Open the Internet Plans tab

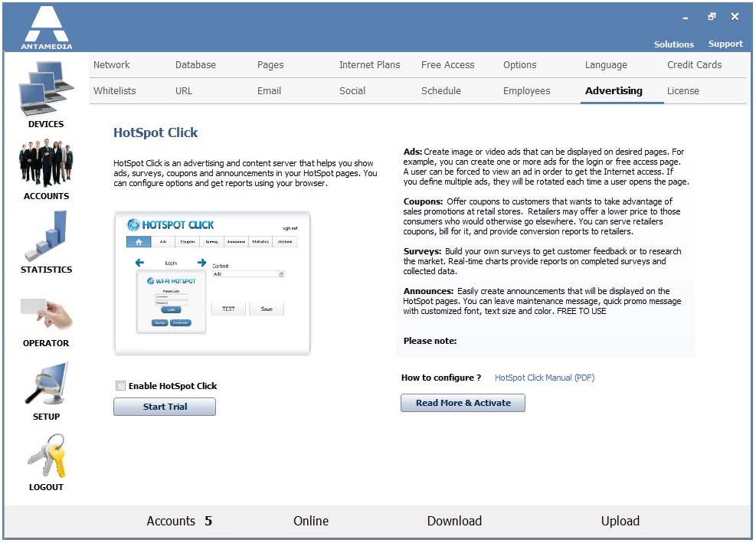[x=369, y=64]
